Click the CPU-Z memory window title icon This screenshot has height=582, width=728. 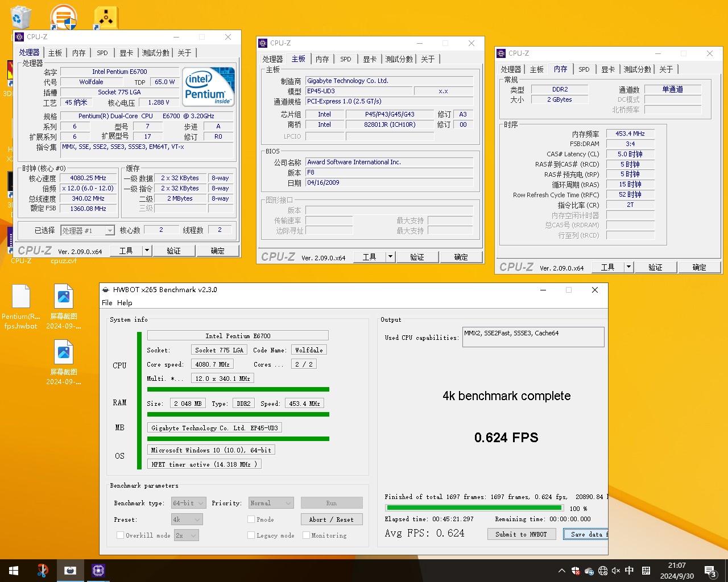501,53
